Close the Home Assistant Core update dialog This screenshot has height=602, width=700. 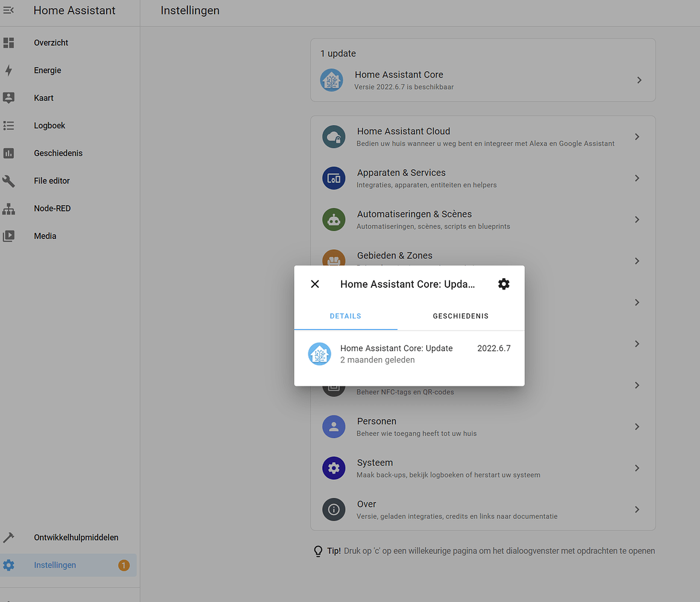[x=314, y=284]
